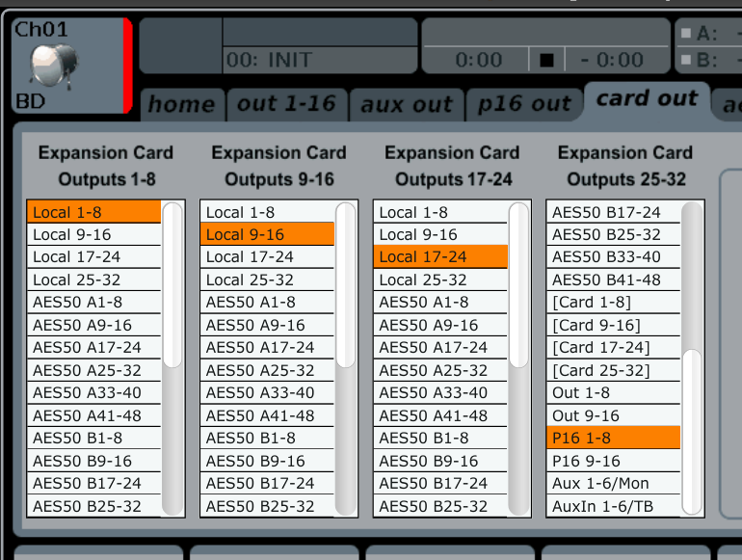Image resolution: width=742 pixels, height=560 pixels.
Task: Choose Local 25-32 for Outputs 17-24
Action: (x=440, y=280)
